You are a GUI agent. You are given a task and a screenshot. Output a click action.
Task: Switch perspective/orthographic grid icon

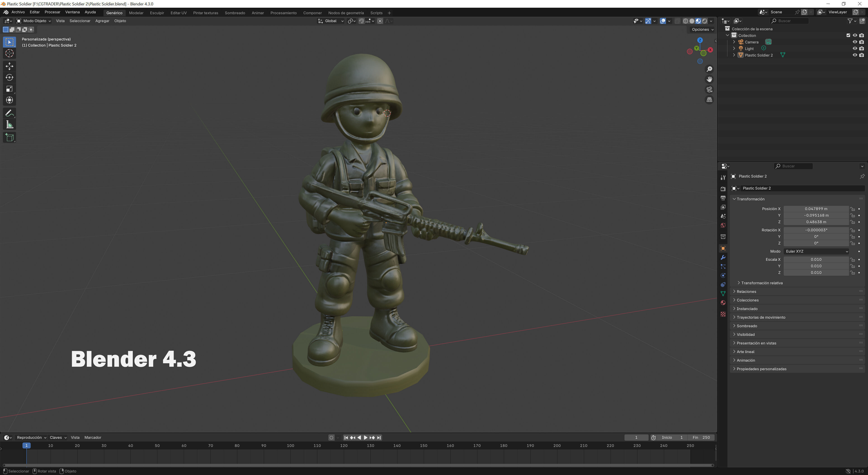[x=709, y=100]
